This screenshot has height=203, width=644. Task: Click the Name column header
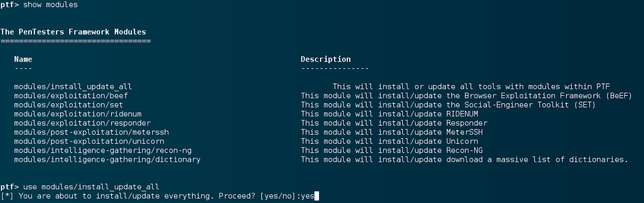[x=23, y=59]
